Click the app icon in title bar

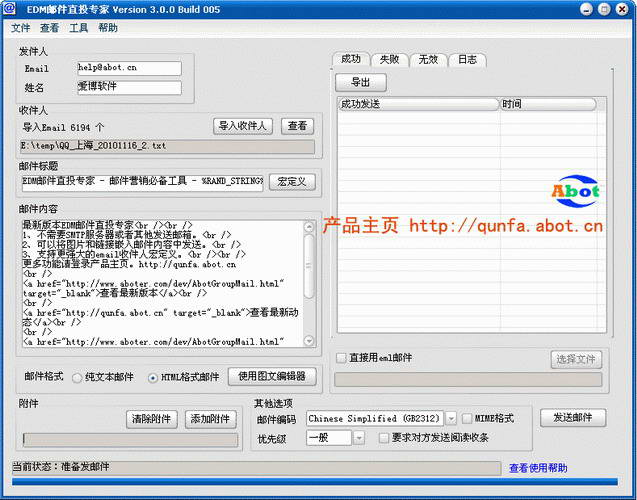coord(9,9)
